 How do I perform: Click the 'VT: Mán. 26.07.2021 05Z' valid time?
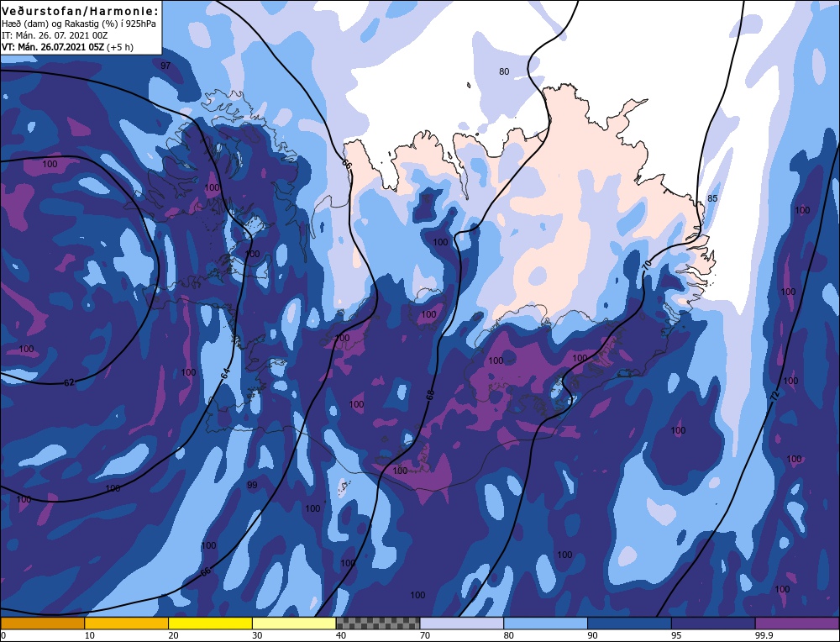[53, 47]
